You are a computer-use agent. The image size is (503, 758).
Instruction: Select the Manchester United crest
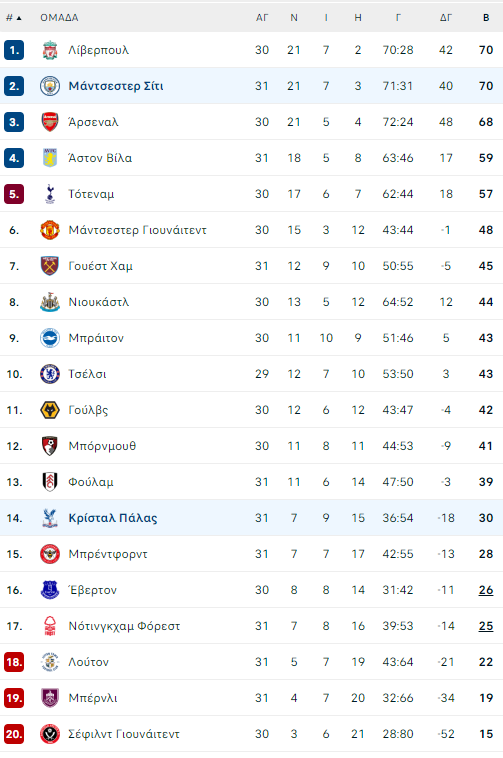[x=50, y=230]
